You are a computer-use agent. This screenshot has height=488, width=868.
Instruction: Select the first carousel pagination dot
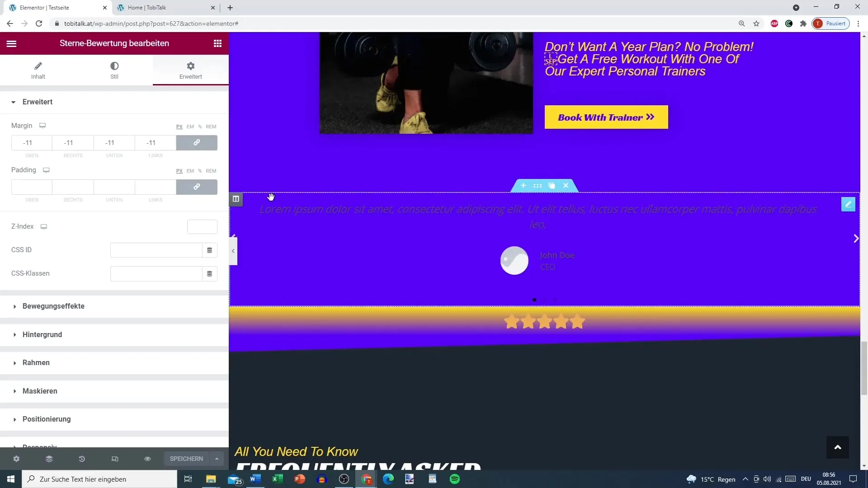click(534, 300)
